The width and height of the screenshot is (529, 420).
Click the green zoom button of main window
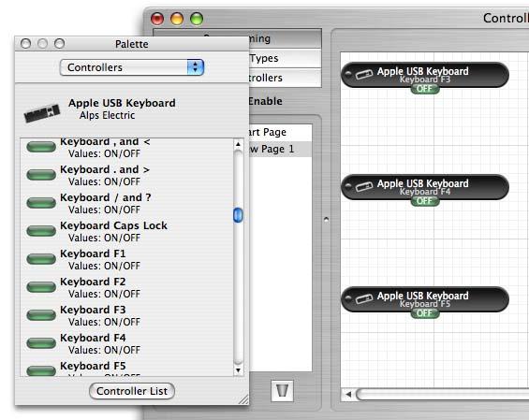pyautogui.click(x=197, y=19)
